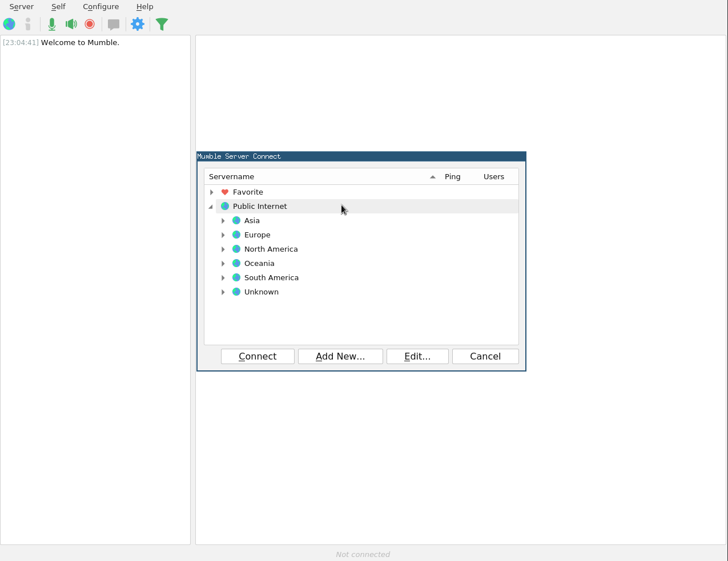Sort by the Ping column header
The width and height of the screenshot is (728, 561).
453,177
